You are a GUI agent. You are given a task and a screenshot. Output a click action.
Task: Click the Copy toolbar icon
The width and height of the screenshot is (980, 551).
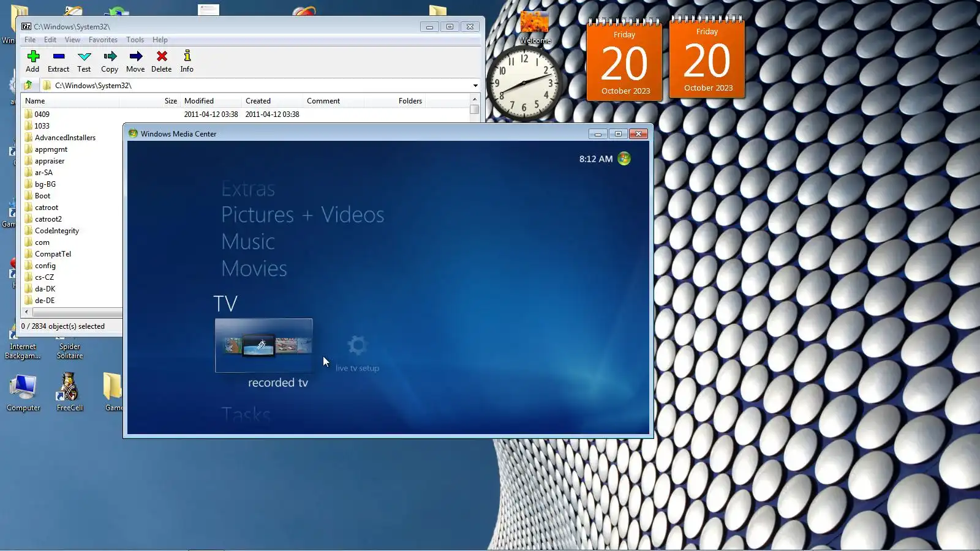110,61
